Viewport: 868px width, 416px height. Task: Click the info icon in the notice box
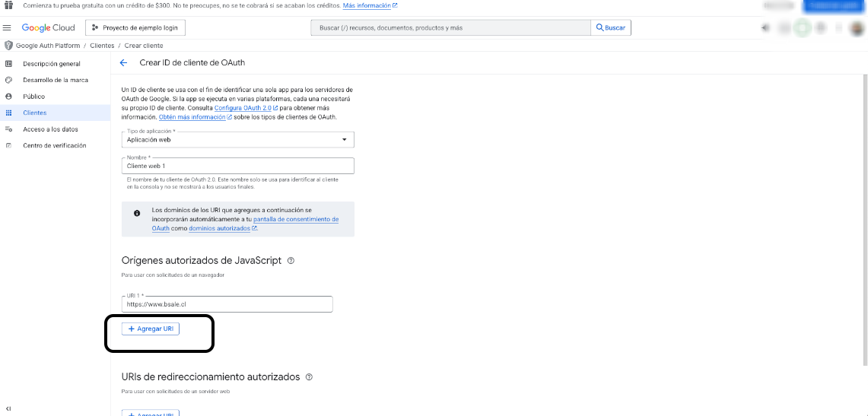pos(137,213)
